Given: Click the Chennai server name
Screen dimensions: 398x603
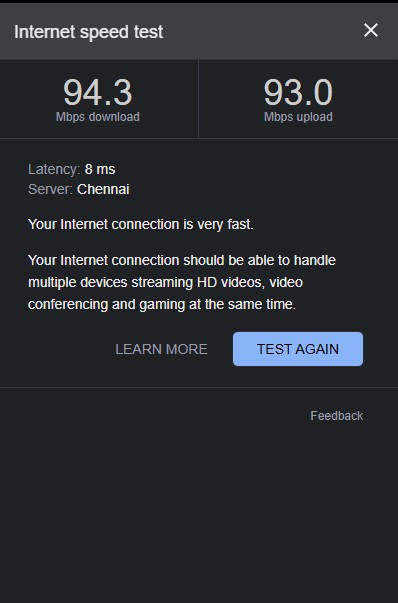Looking at the screenshot, I should pos(103,189).
